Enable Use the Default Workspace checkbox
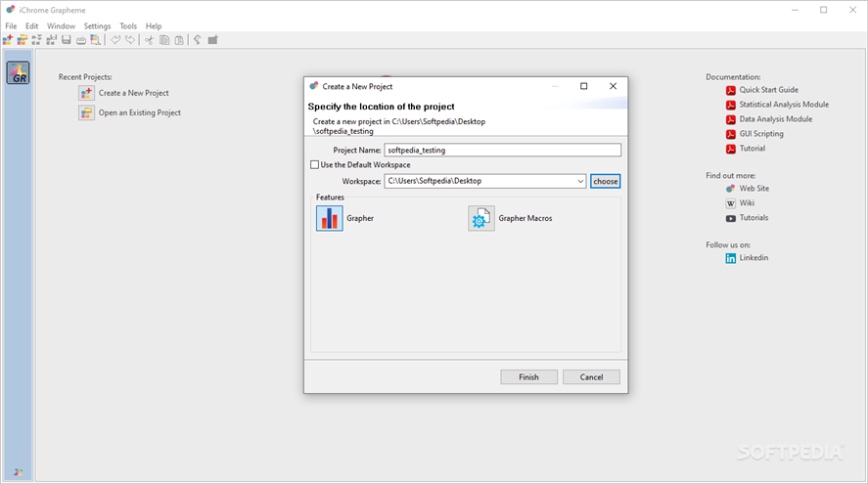Image resolution: width=868 pixels, height=484 pixels. (x=314, y=165)
